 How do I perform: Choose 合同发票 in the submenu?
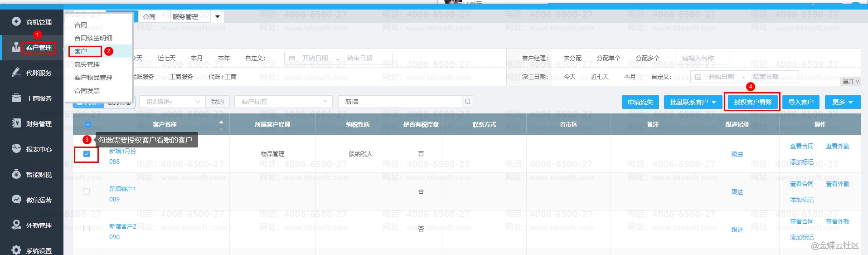point(87,91)
